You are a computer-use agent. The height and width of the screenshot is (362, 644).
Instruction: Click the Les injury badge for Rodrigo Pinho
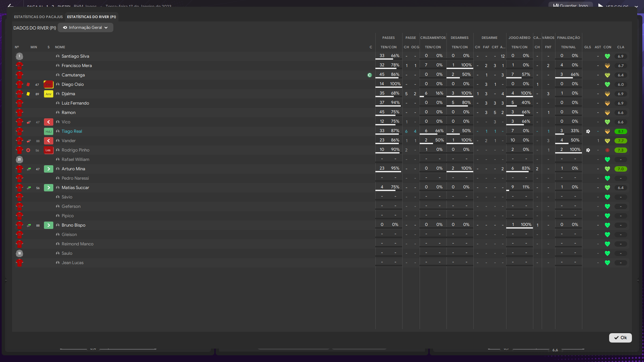point(49,150)
